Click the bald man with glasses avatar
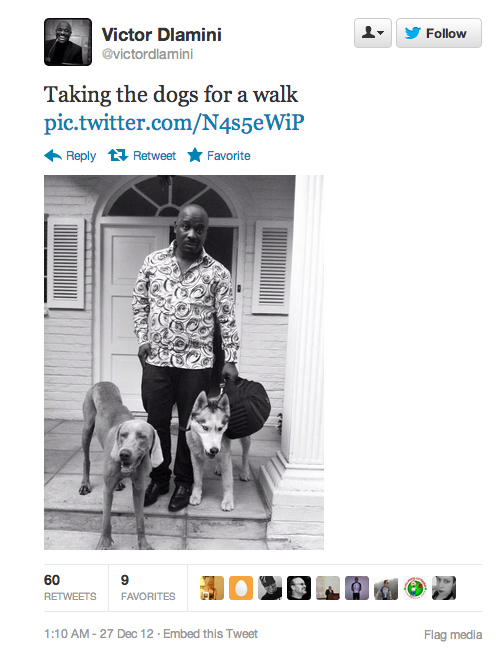This screenshot has height=655, width=496. pos(299,588)
